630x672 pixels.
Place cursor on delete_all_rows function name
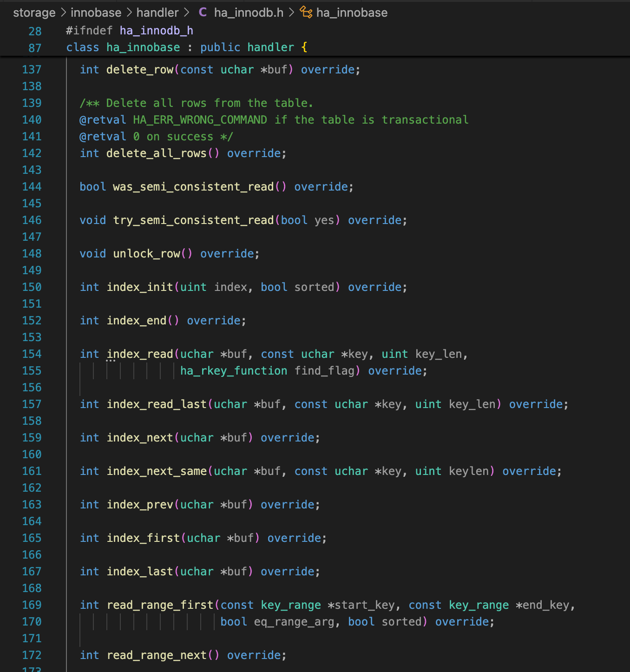pyautogui.click(x=156, y=153)
